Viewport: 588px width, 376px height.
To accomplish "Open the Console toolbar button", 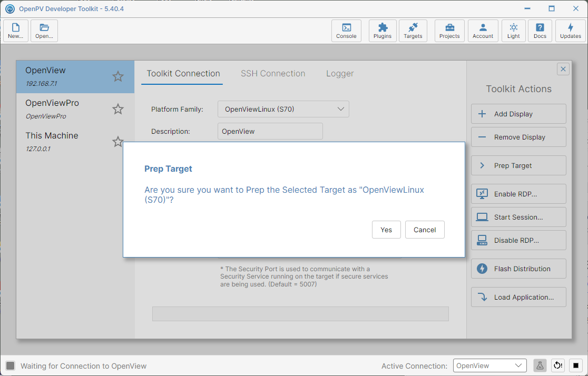I will tap(346, 31).
